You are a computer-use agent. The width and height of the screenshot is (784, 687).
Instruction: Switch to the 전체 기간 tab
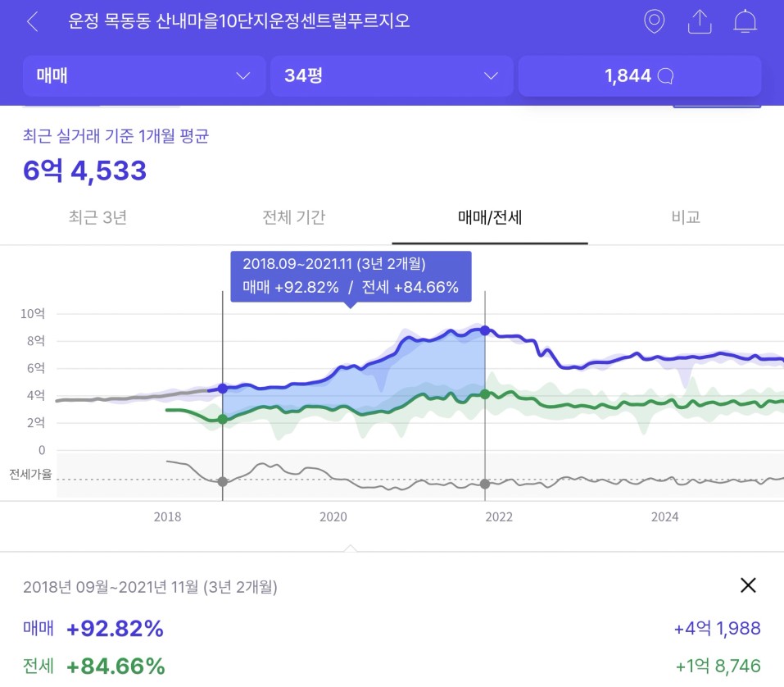[x=294, y=217]
